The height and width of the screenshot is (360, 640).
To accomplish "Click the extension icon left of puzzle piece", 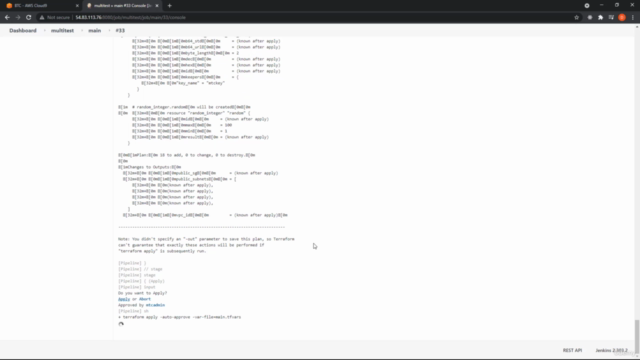I will click(x=590, y=18).
